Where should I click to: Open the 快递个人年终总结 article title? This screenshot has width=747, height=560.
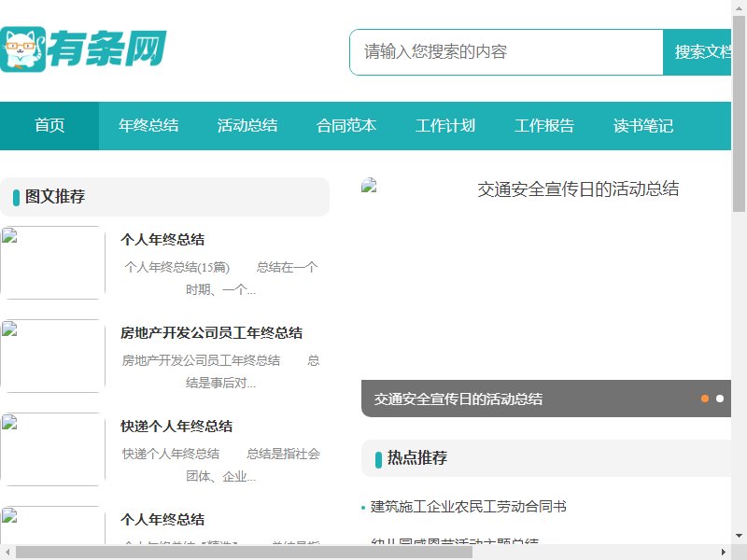(x=176, y=427)
